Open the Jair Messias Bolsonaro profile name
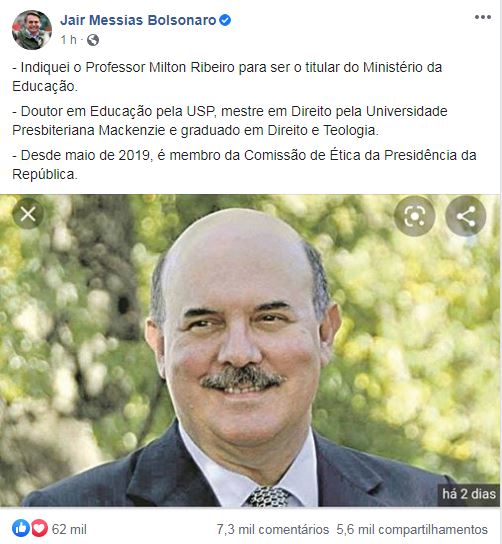The height and width of the screenshot is (544, 502). pyautogui.click(x=138, y=20)
